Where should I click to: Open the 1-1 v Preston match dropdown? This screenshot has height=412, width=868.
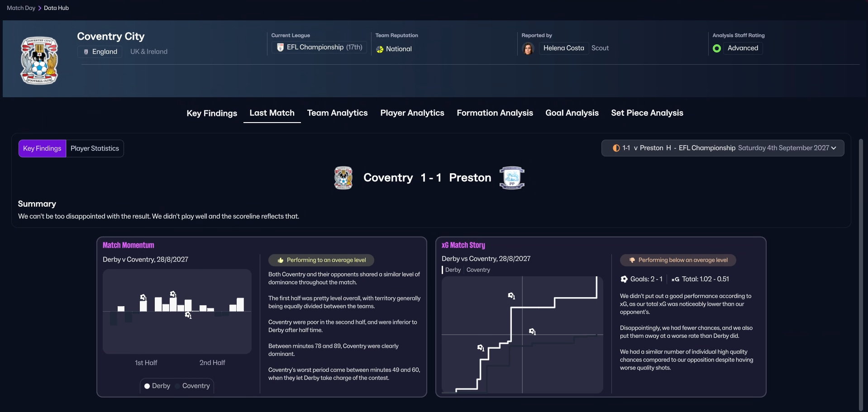click(x=723, y=148)
